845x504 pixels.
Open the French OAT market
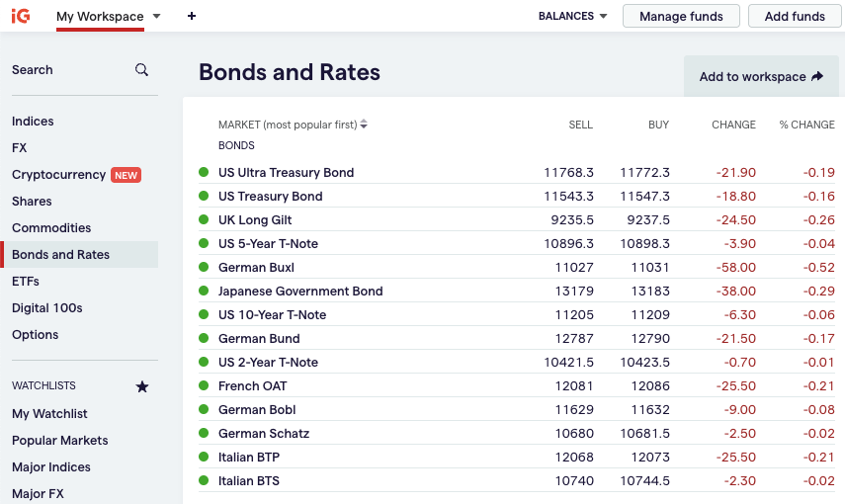(253, 386)
